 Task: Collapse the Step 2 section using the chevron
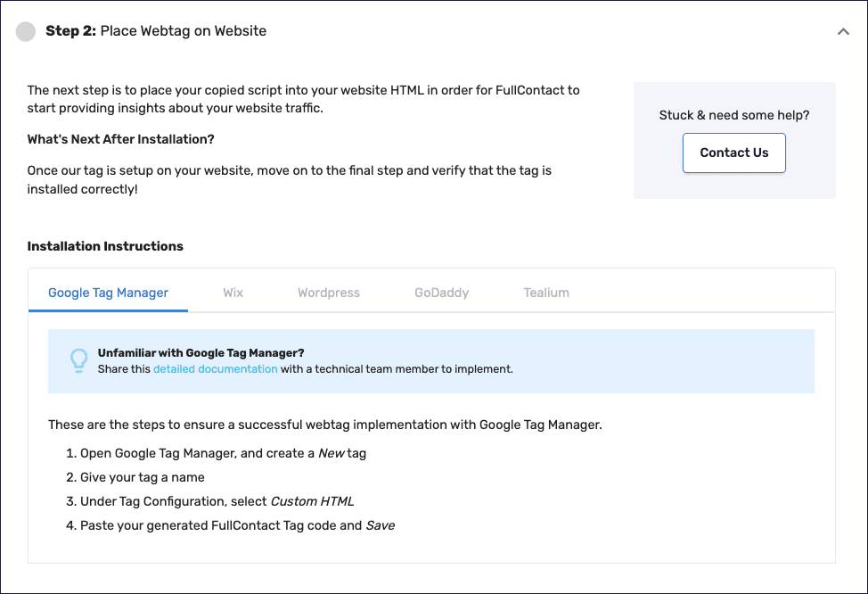tap(844, 30)
